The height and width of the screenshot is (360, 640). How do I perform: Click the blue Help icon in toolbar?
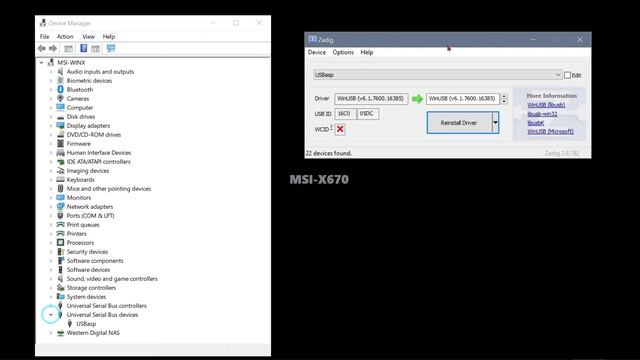(84, 49)
